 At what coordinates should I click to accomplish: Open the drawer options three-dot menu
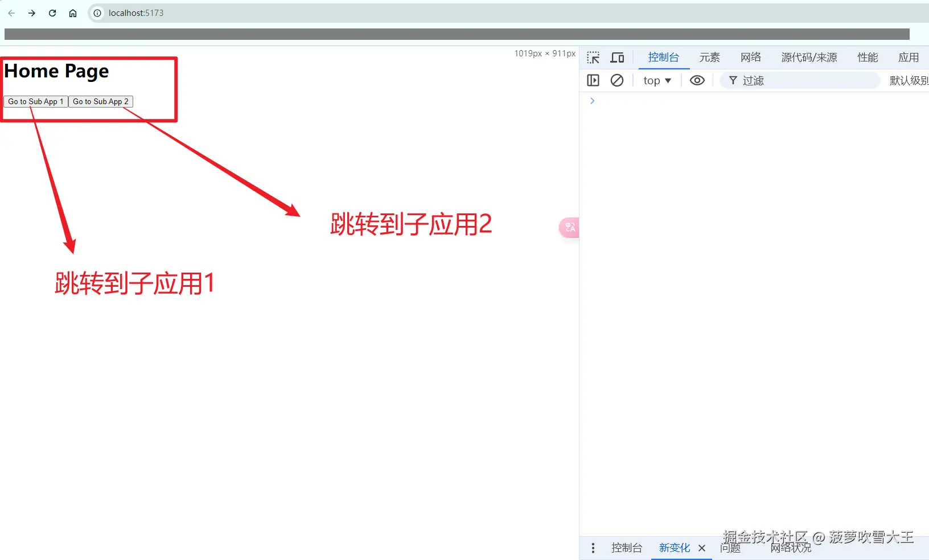[x=593, y=547]
